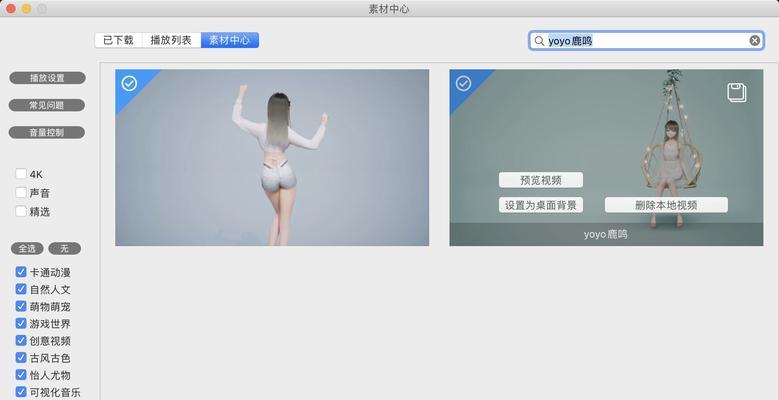Click the search field containing yoyo鹿鸣
Screen dimensions: 779x400
[x=646, y=41]
